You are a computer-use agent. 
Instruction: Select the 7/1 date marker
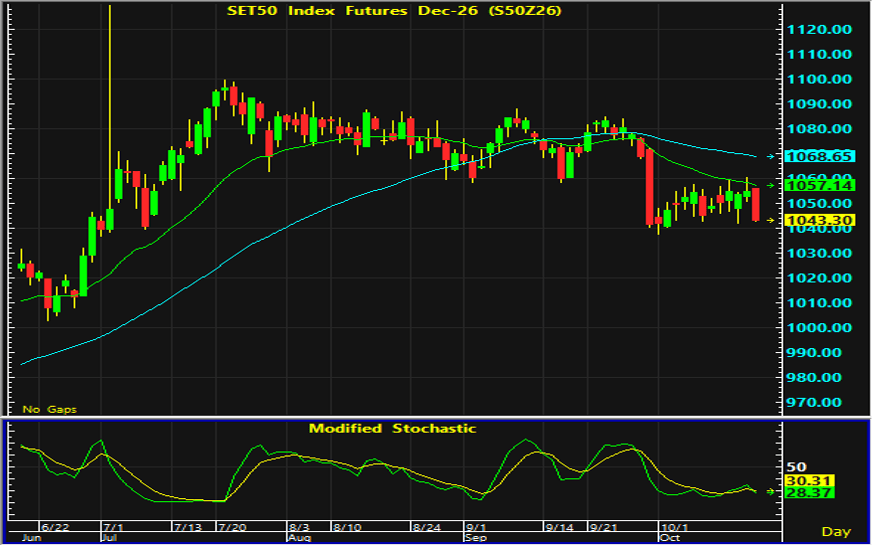[x=114, y=527]
